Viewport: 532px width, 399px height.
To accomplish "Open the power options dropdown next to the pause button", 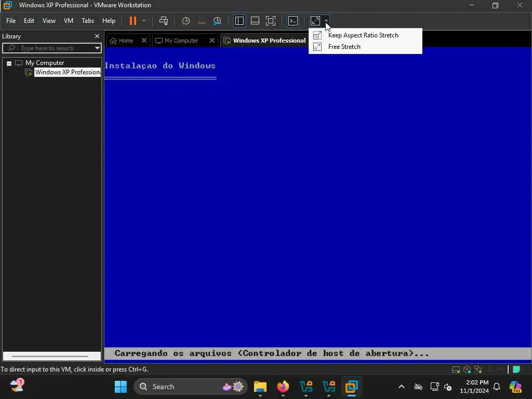I will (144, 21).
